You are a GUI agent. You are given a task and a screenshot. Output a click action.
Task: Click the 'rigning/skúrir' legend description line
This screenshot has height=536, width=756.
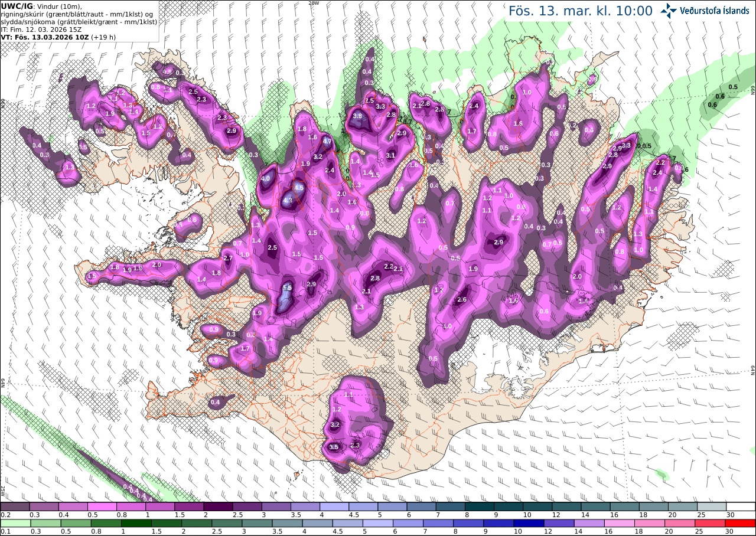[x=78, y=14]
